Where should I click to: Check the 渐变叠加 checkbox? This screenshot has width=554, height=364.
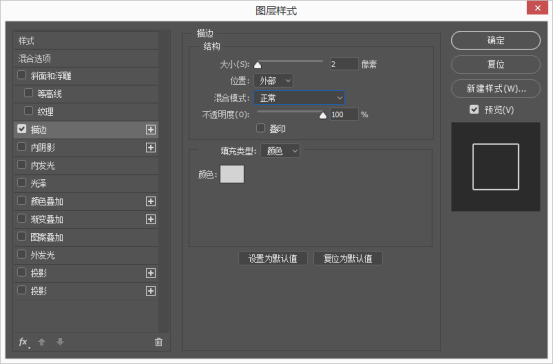(x=22, y=219)
